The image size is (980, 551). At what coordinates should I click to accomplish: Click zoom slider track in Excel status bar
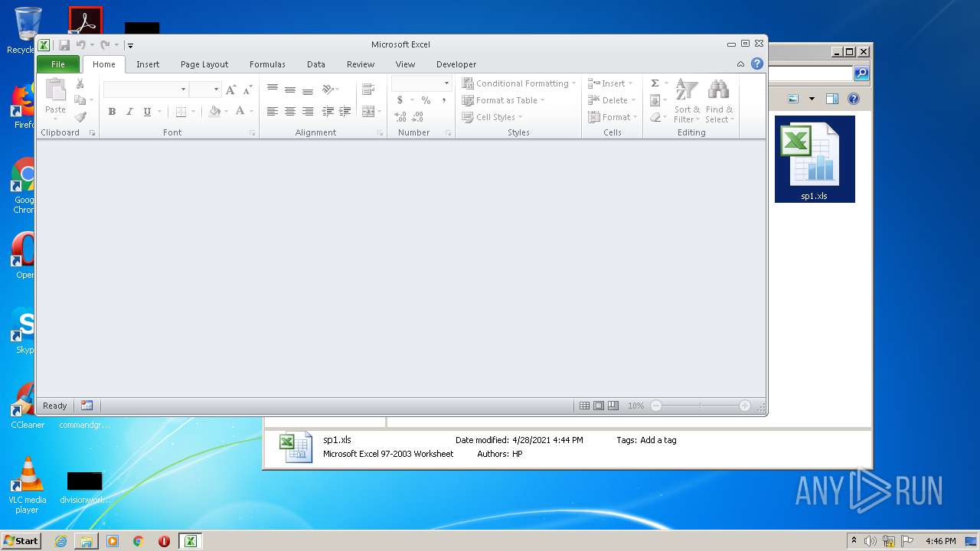700,406
